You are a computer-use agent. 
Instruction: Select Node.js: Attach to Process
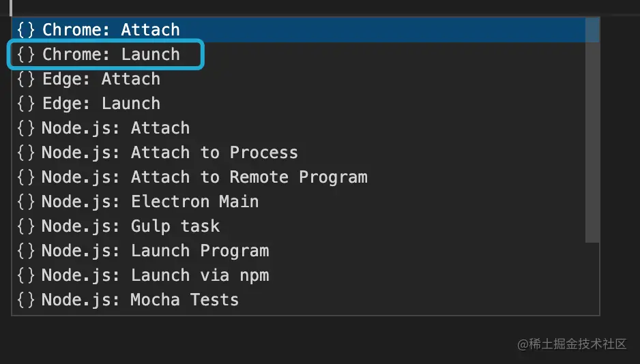(x=169, y=153)
